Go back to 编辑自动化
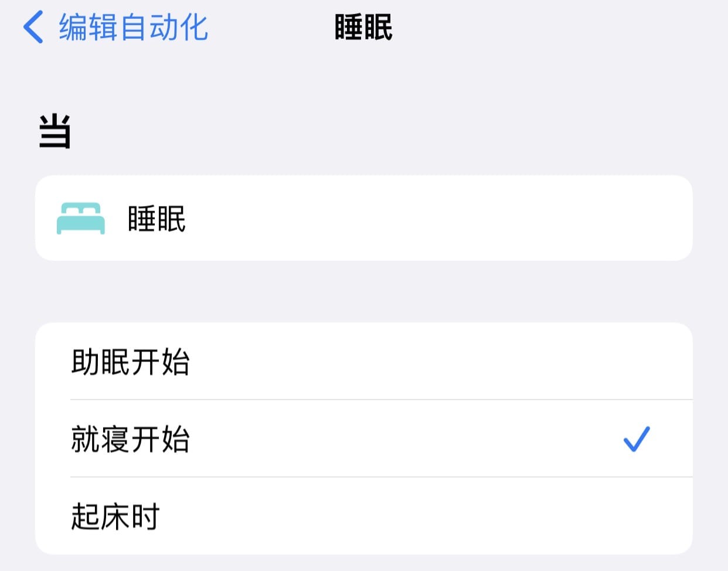This screenshot has width=728, height=571. [x=115, y=27]
